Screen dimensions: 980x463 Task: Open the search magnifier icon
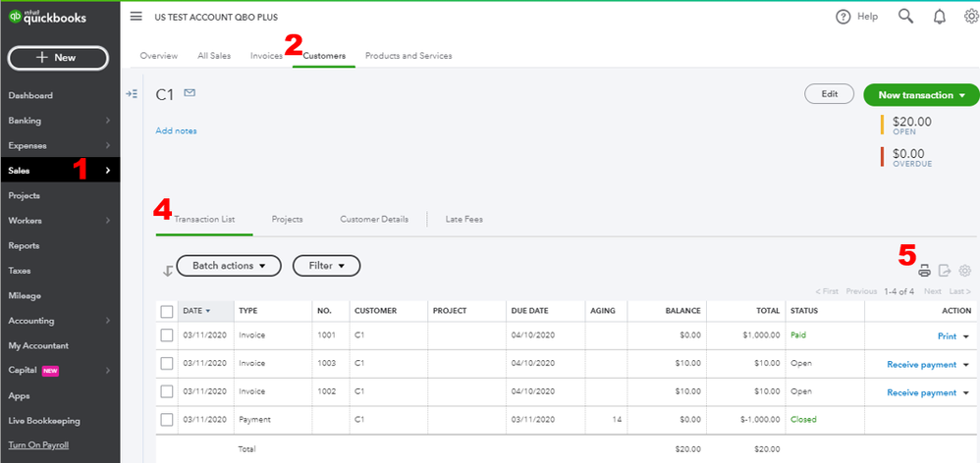905,17
